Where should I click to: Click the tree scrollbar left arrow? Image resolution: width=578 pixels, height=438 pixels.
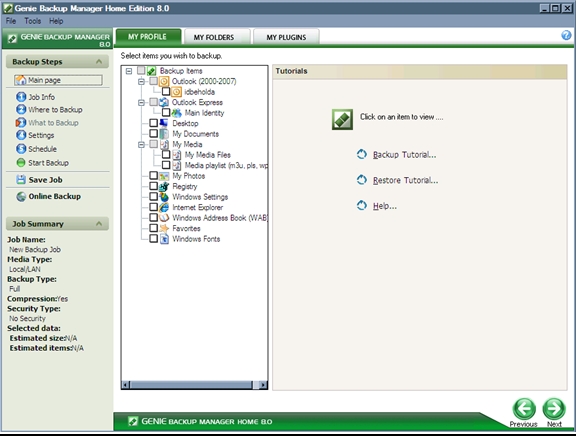pyautogui.click(x=126, y=385)
